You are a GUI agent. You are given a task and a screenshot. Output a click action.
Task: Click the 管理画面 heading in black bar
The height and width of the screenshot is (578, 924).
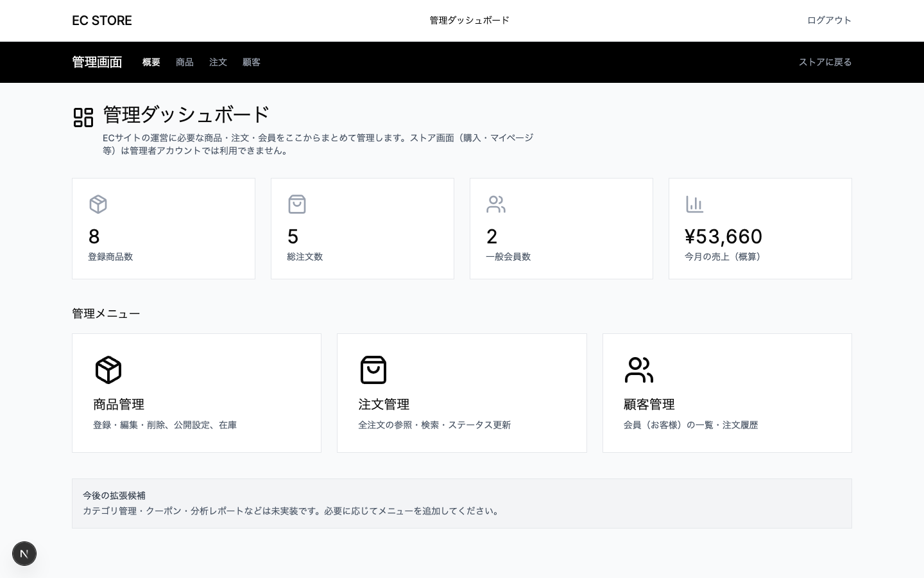(97, 62)
